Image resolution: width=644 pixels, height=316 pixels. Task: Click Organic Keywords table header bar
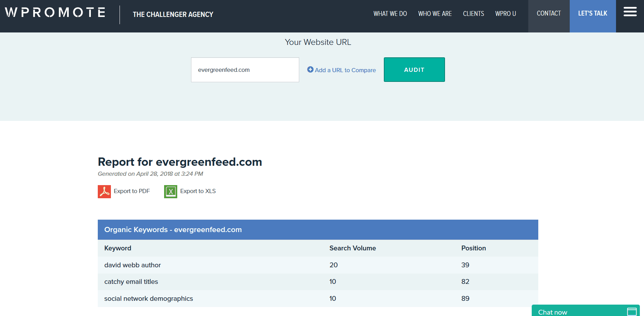[318, 230]
